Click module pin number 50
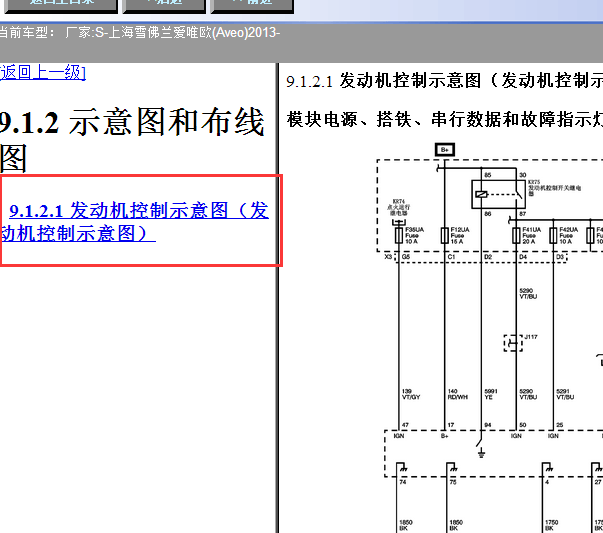603x533 pixels. [523, 425]
